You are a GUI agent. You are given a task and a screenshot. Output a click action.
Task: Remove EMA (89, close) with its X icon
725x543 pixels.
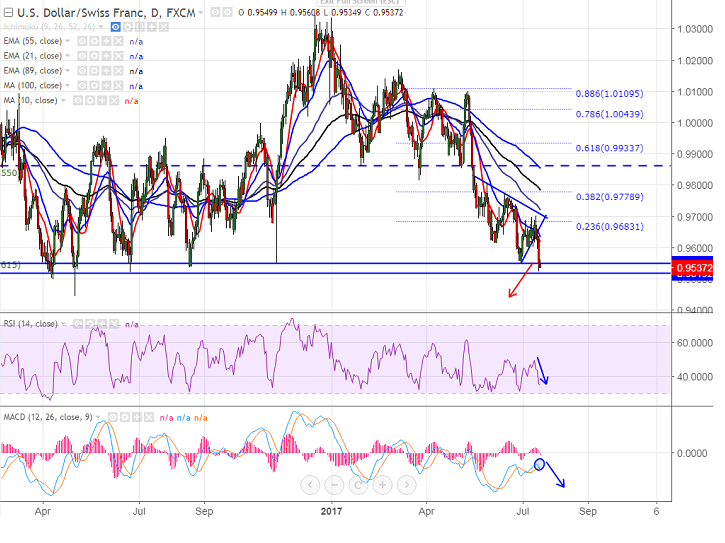[118, 71]
